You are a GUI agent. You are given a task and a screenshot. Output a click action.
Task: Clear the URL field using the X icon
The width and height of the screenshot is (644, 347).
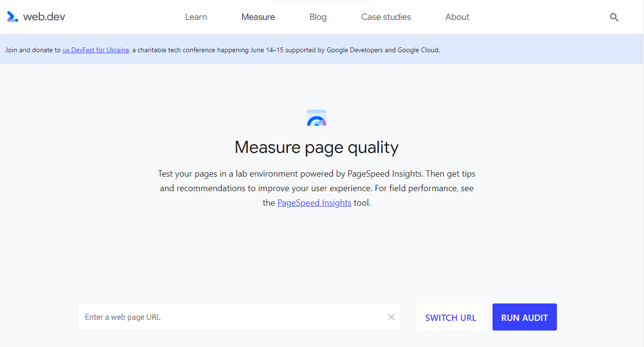tap(391, 317)
